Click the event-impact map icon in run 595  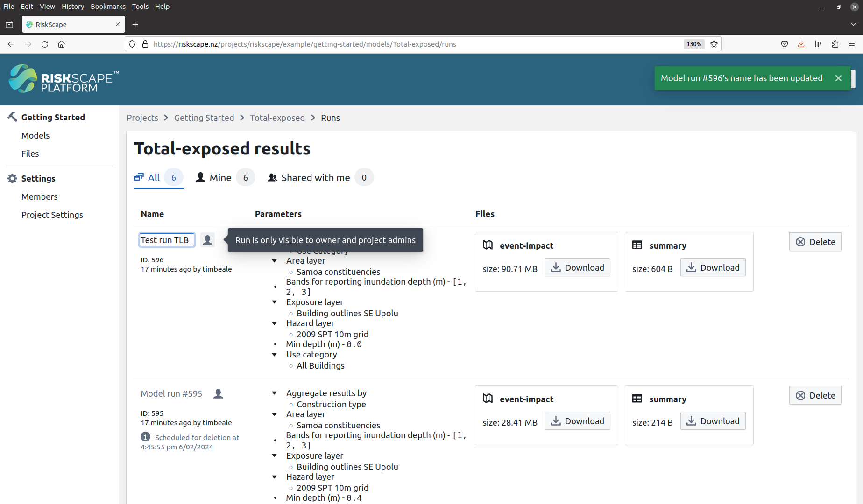point(488,399)
